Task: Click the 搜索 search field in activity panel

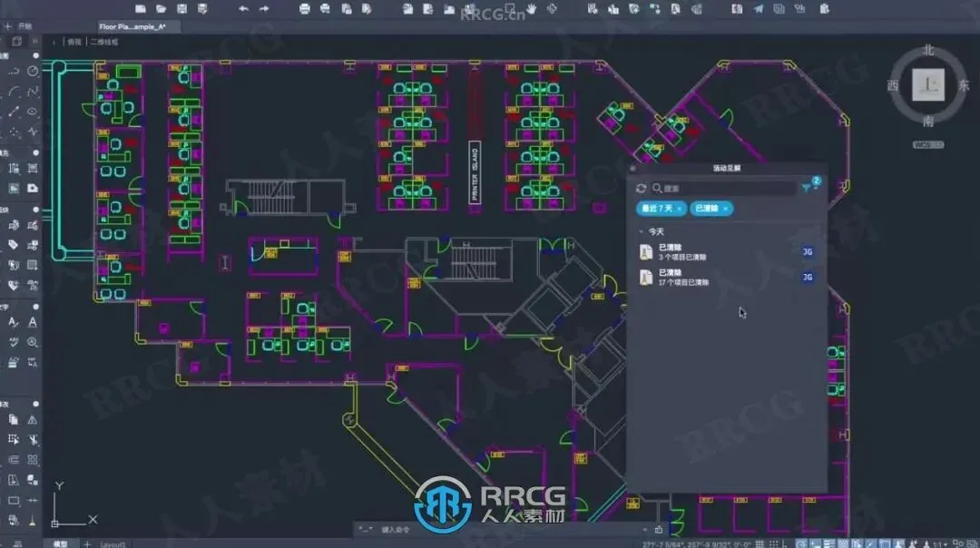Action: 725,188
